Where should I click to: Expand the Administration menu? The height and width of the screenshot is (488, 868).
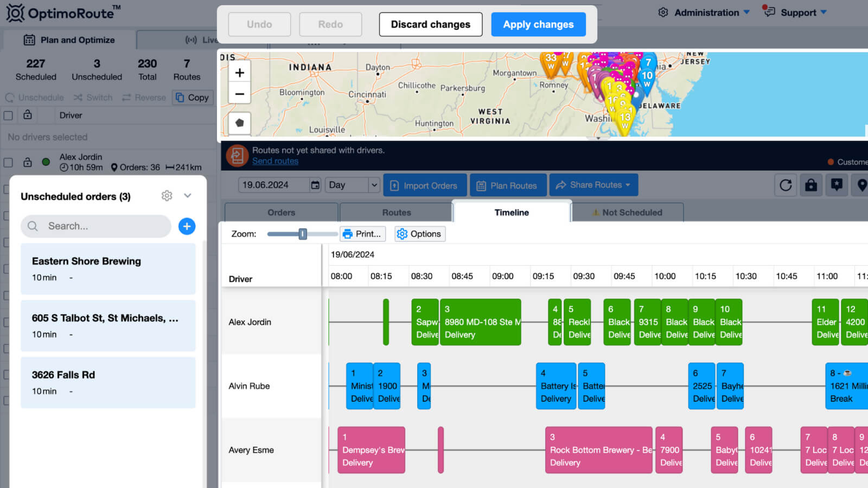pos(704,12)
